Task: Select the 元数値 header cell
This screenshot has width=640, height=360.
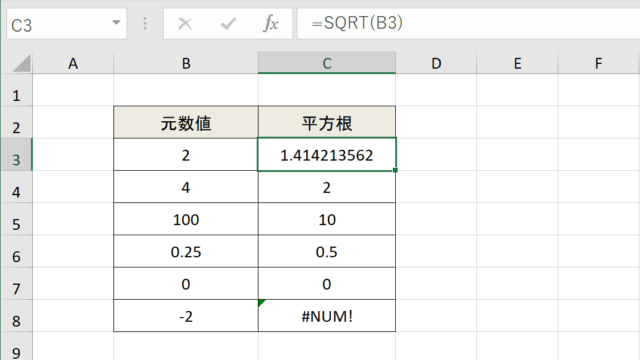Action: [x=186, y=122]
